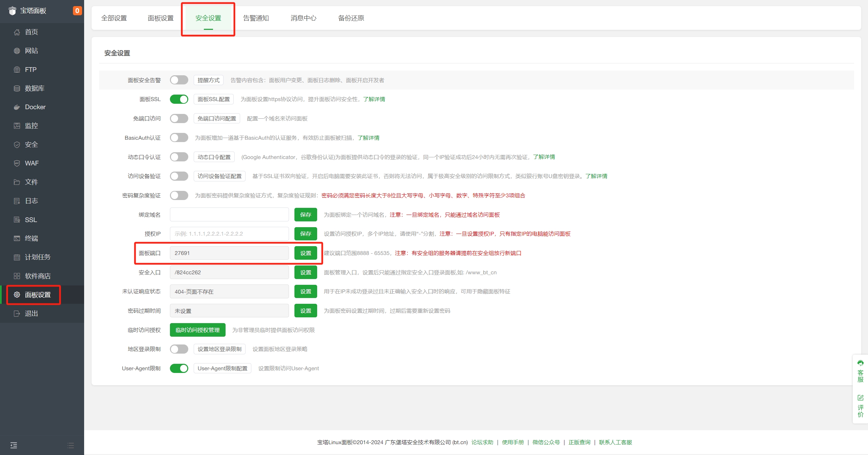Click the panel port Set button
Screen dimensions: 868x455
(x=305, y=253)
